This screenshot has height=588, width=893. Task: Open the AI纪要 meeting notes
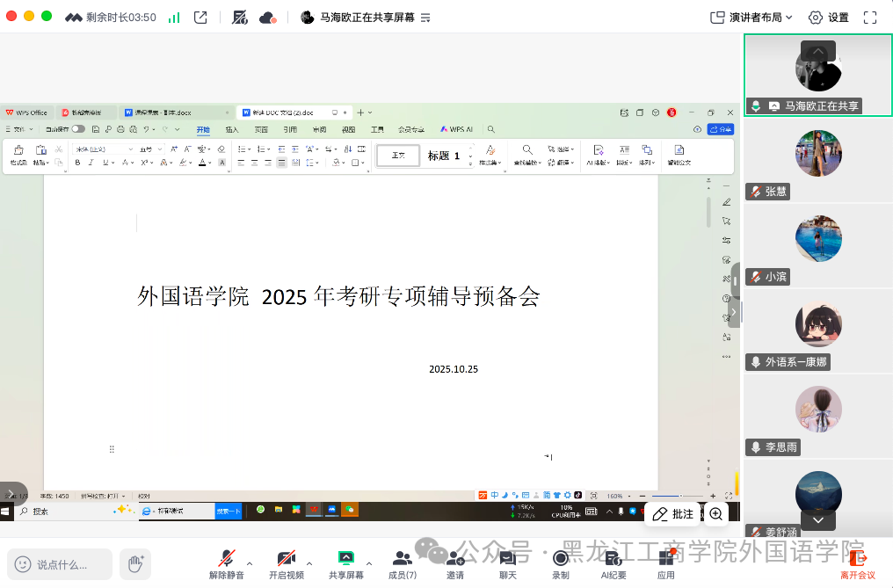click(x=613, y=559)
